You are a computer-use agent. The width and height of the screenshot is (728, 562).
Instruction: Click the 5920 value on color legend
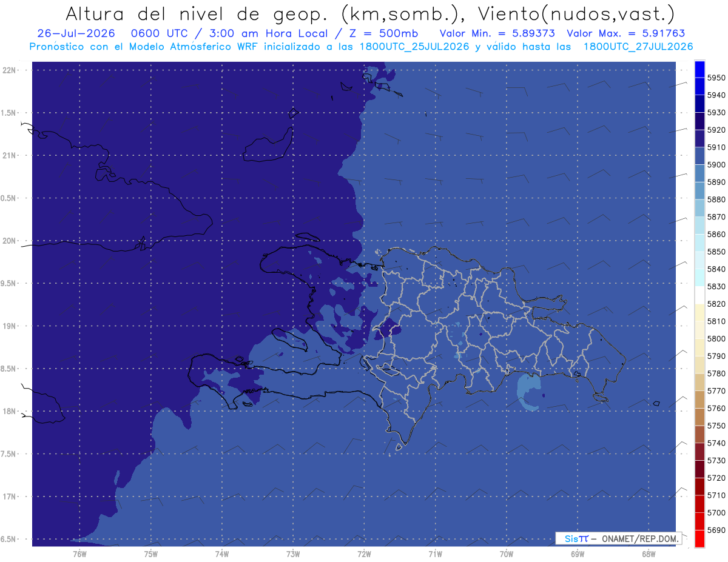tap(716, 130)
